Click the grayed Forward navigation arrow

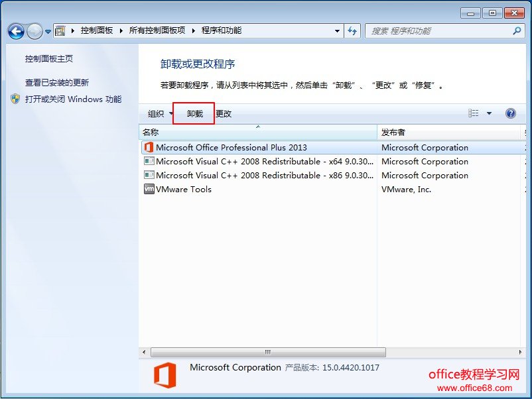[x=34, y=32]
